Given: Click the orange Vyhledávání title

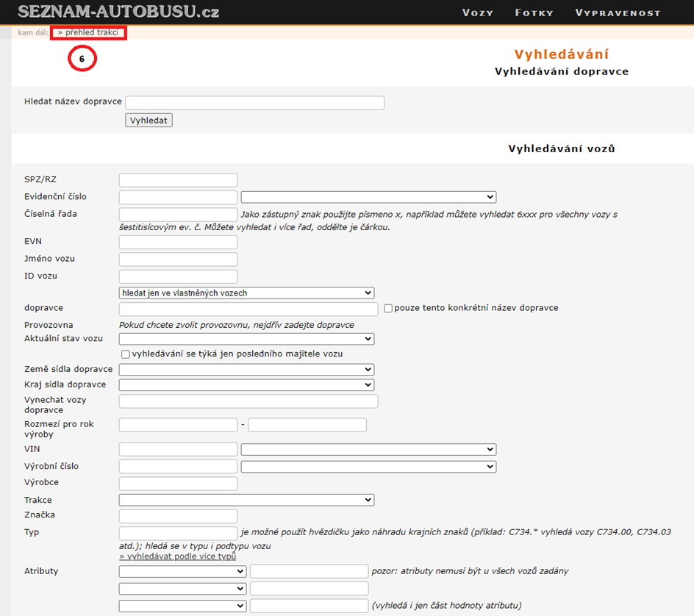Looking at the screenshot, I should pyautogui.click(x=562, y=54).
